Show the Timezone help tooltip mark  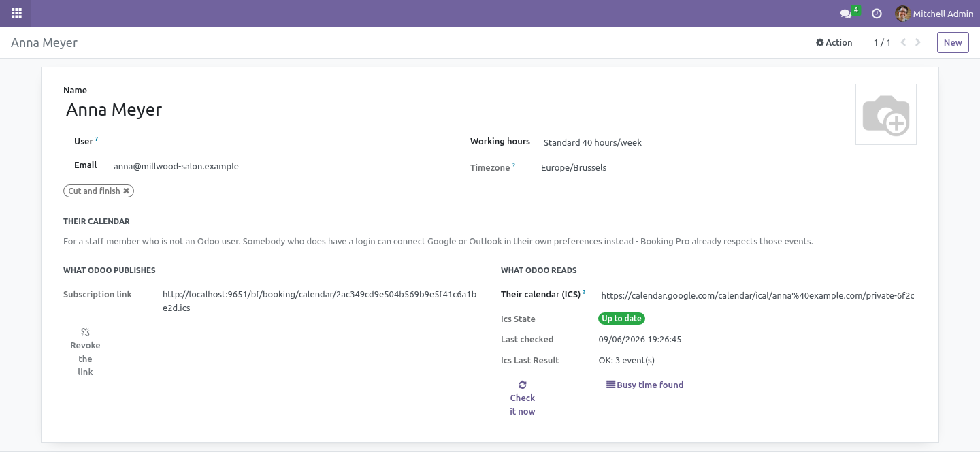tap(514, 165)
